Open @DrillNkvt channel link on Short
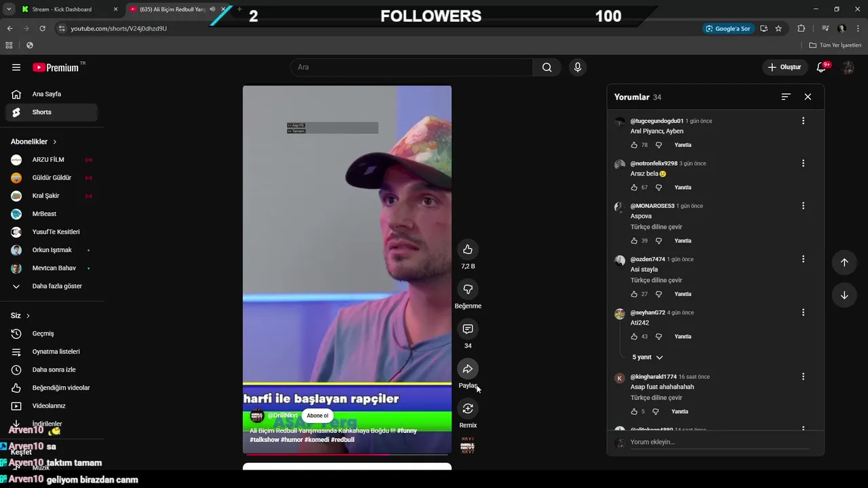Image resolution: width=868 pixels, height=488 pixels. pos(282,415)
